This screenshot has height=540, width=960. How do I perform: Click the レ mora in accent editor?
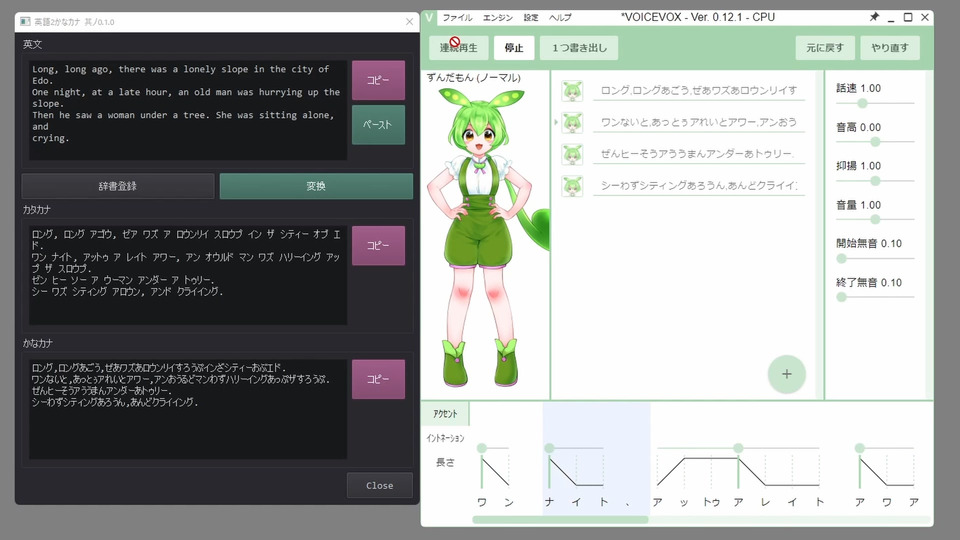click(x=765, y=502)
